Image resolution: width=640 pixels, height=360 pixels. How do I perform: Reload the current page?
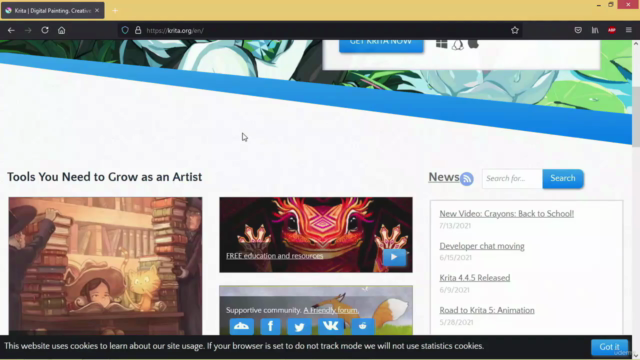pyautogui.click(x=45, y=30)
